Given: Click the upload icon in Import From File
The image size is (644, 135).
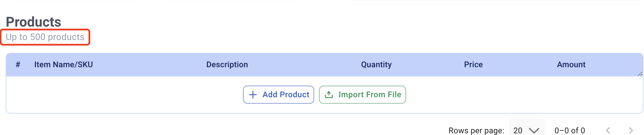Looking at the screenshot, I should pos(329,95).
